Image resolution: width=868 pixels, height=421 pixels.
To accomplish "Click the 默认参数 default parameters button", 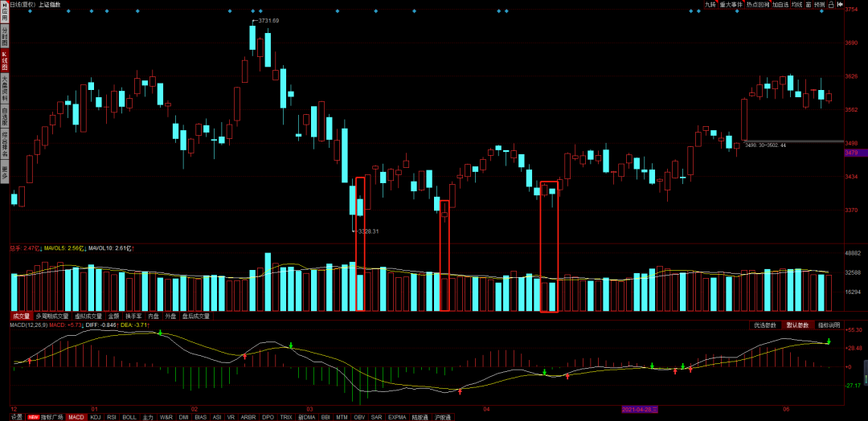I will [797, 325].
